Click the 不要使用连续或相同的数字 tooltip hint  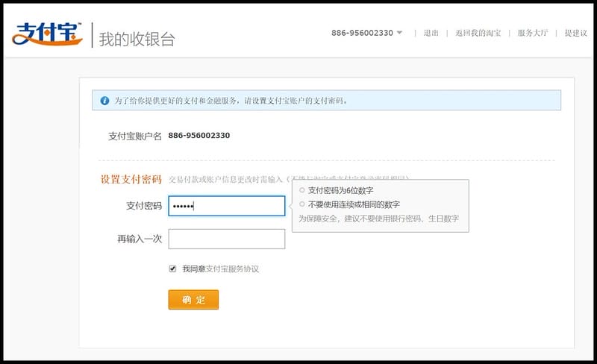coord(354,204)
